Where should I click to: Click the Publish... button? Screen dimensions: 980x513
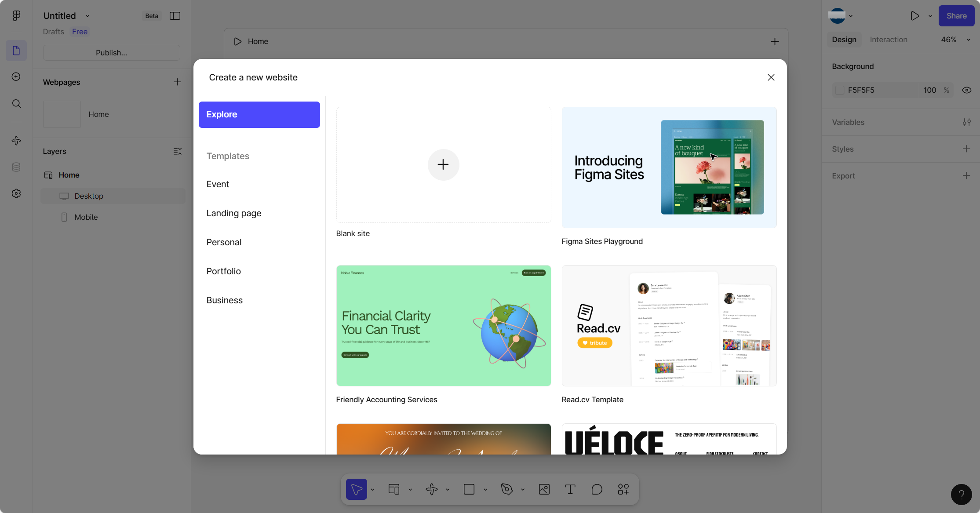(111, 53)
